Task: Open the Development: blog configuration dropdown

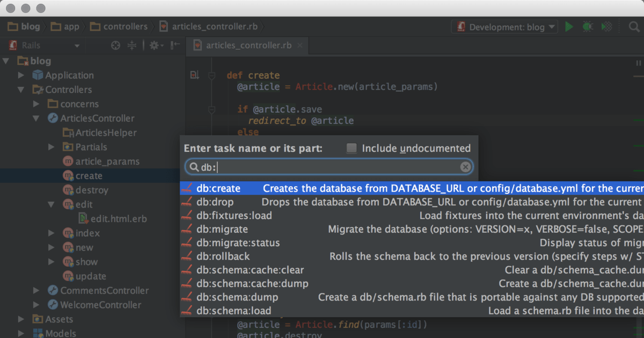Action: point(551,26)
